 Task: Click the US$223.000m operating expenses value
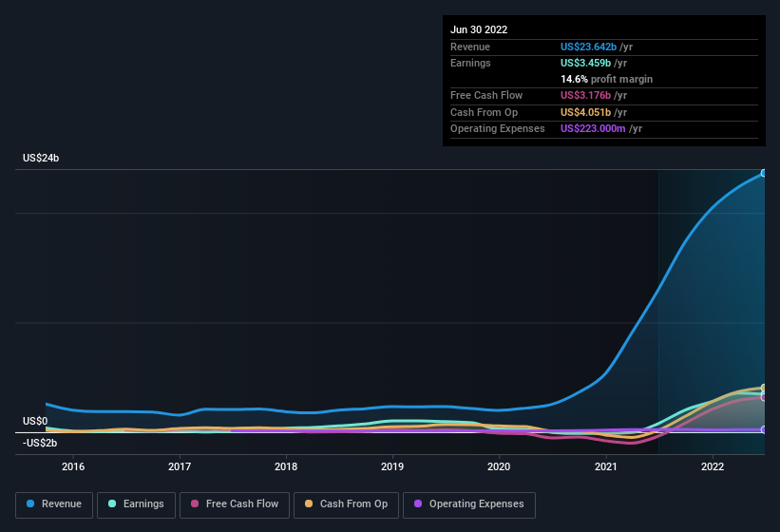(x=593, y=129)
